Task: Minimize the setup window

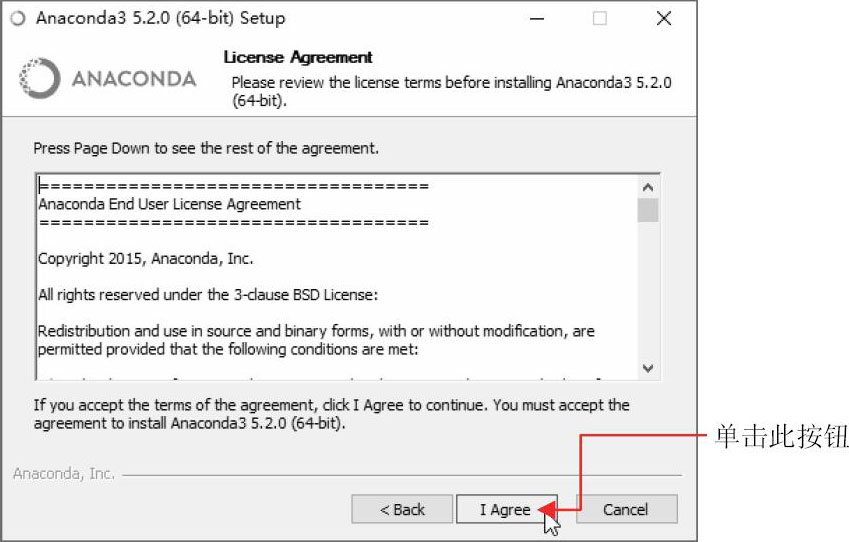Action: point(537,18)
